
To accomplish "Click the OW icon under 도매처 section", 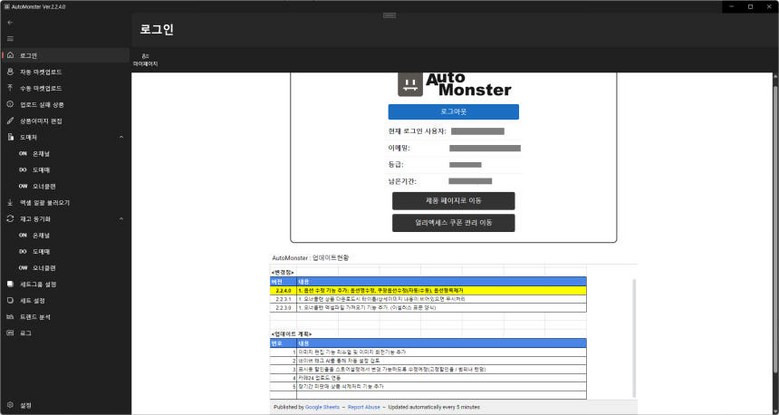I will (23, 186).
